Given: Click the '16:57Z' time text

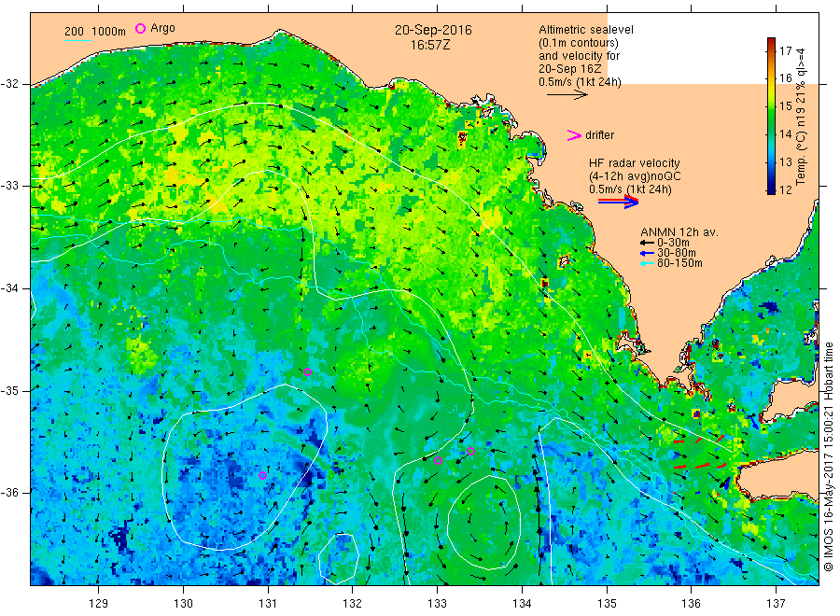Looking at the screenshot, I should (x=429, y=45).
